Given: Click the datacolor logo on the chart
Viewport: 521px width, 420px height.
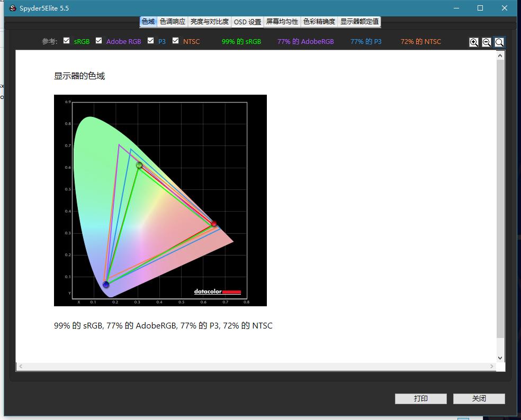Looking at the screenshot, I should coord(218,291).
